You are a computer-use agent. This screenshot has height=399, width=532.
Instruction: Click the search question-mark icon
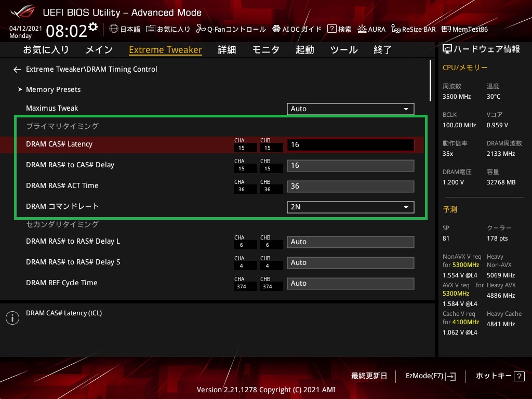click(x=331, y=29)
